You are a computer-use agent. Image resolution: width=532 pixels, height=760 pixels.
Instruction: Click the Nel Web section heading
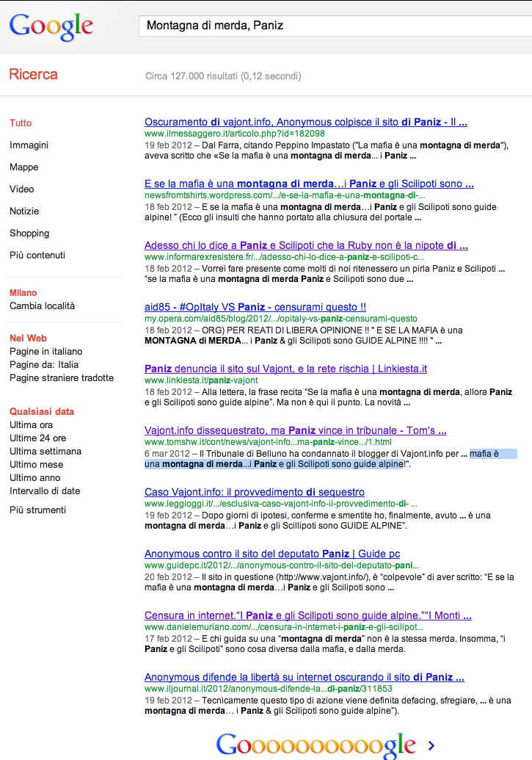pyautogui.click(x=28, y=339)
